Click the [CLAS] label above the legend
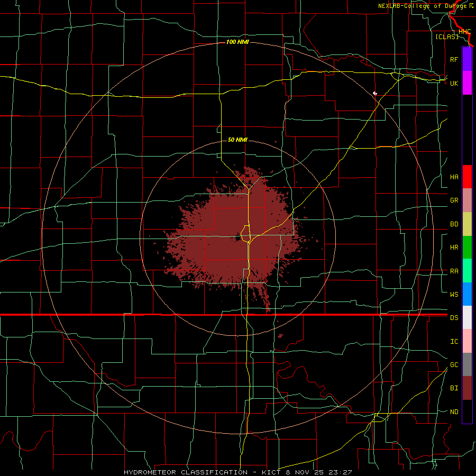The height and width of the screenshot is (476, 476). tap(447, 36)
